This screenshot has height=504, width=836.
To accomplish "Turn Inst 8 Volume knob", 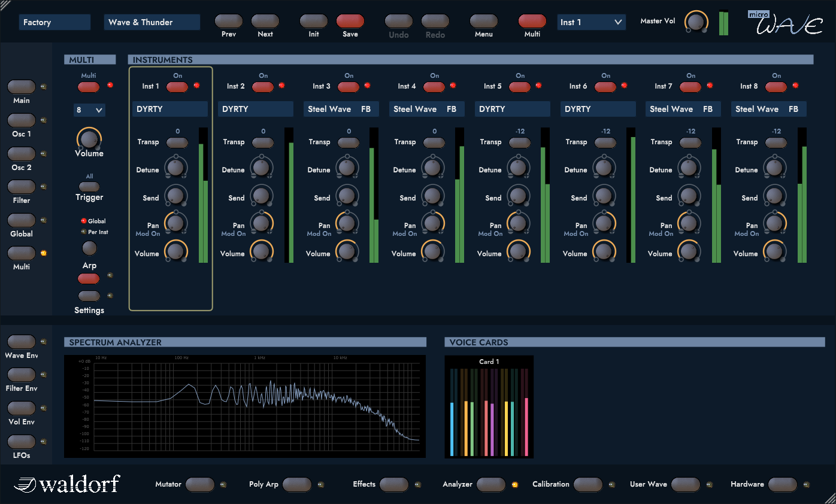I will [x=774, y=251].
